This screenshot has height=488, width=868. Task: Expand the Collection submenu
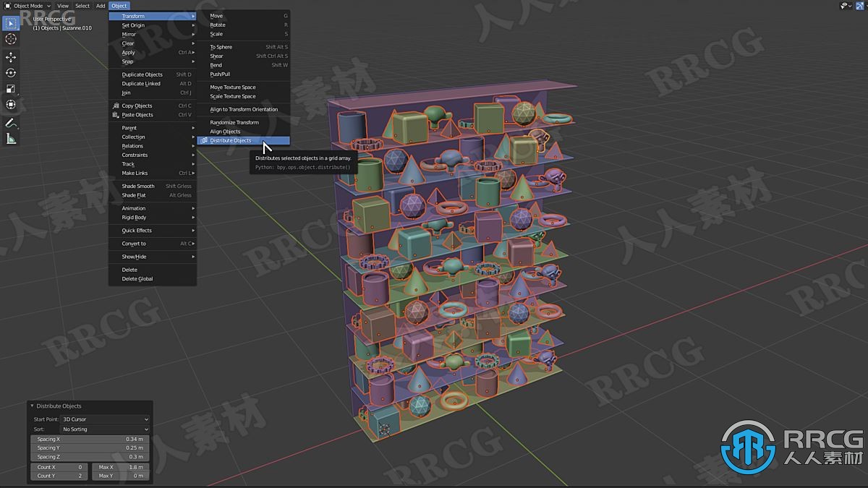tap(153, 137)
